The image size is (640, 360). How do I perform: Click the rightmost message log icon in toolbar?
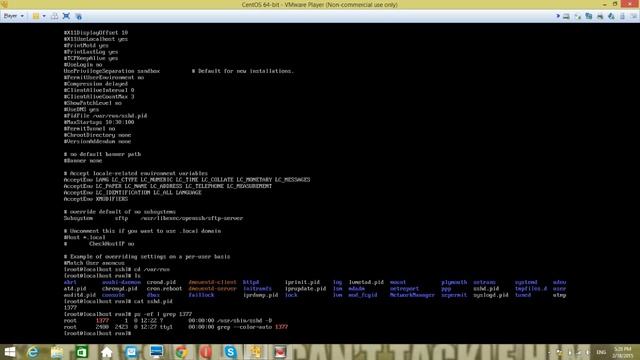pyautogui.click(x=633, y=16)
